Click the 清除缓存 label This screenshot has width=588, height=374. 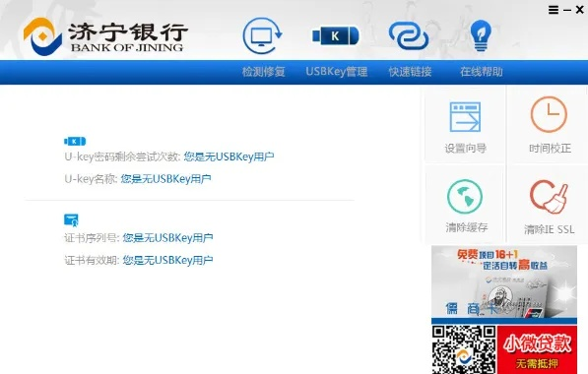[x=467, y=227]
